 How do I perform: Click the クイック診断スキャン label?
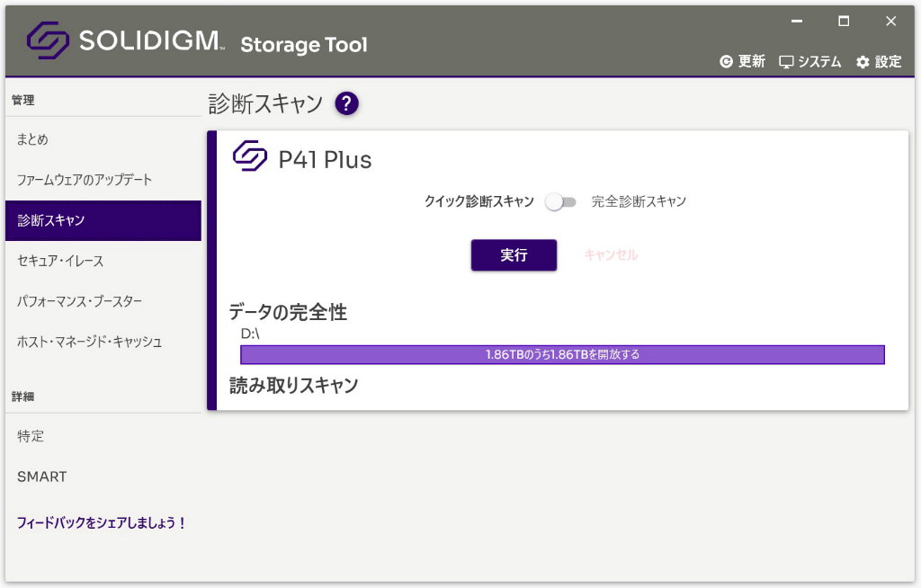click(479, 201)
